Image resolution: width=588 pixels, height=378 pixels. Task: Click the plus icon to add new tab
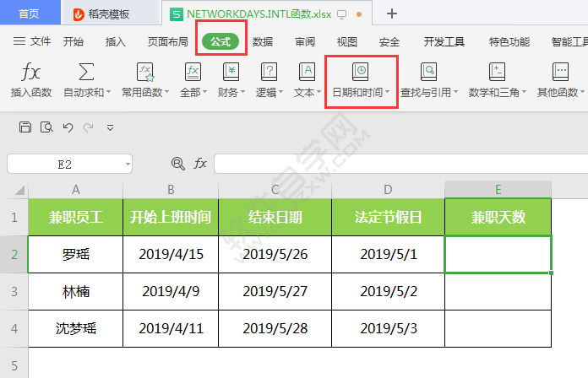[x=392, y=13]
